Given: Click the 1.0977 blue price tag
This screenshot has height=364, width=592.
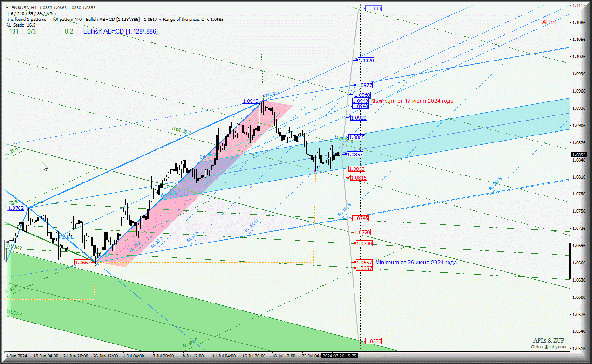Looking at the screenshot, I should (363, 85).
